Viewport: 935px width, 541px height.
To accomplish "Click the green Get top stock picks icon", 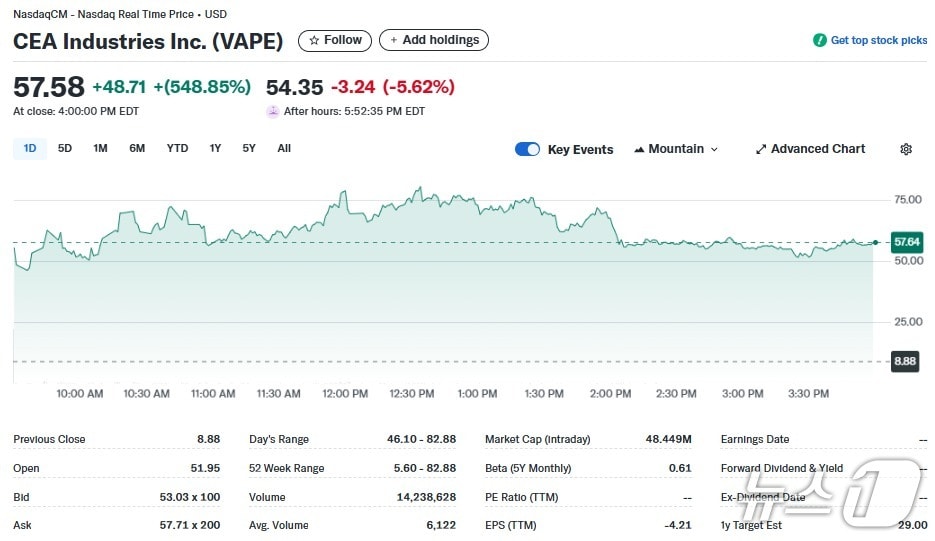I will click(x=820, y=41).
